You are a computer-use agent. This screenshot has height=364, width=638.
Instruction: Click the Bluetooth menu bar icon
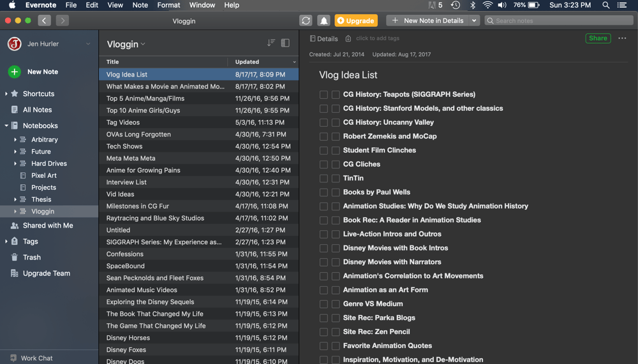[x=472, y=5]
